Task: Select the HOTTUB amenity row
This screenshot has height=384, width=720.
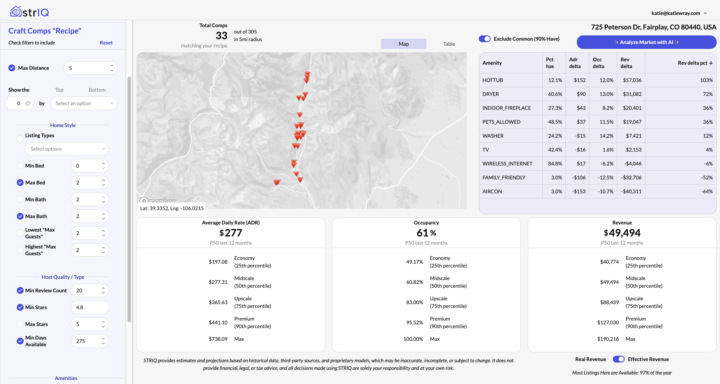Action: click(x=597, y=80)
